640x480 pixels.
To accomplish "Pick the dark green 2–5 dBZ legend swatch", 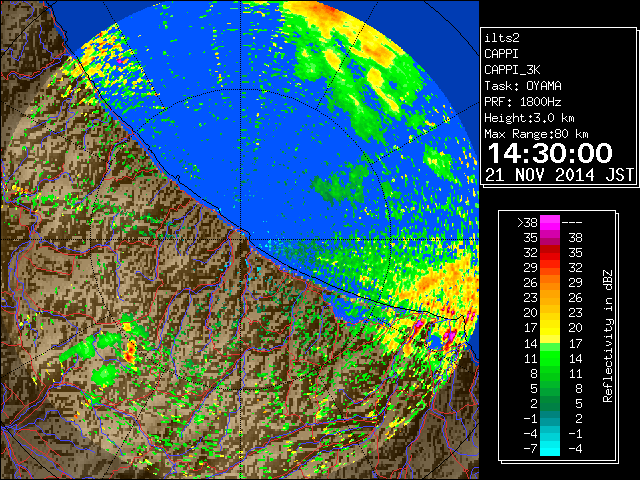I will (550, 403).
